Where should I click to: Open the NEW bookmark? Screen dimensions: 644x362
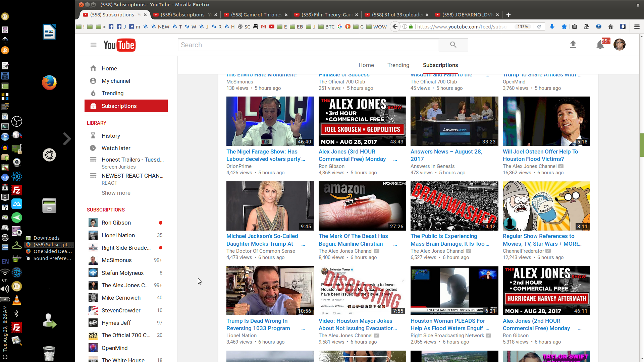click(x=160, y=26)
